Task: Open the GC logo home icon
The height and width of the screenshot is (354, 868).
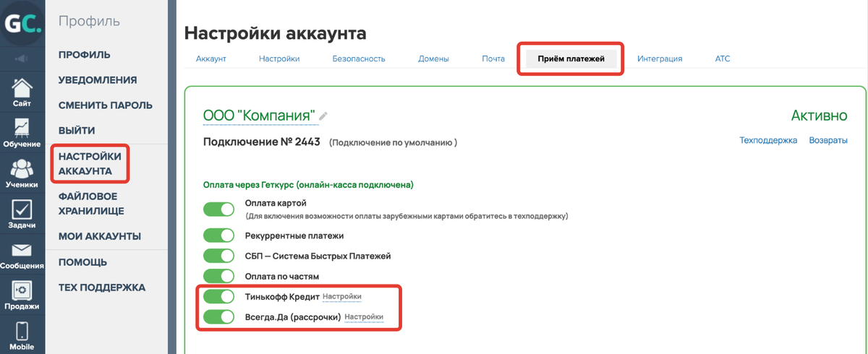Action: (x=22, y=23)
